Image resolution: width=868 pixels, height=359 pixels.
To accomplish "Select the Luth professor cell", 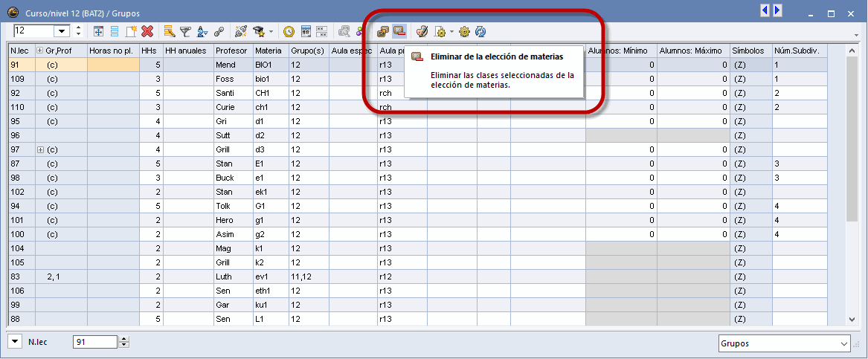I will (x=233, y=276).
